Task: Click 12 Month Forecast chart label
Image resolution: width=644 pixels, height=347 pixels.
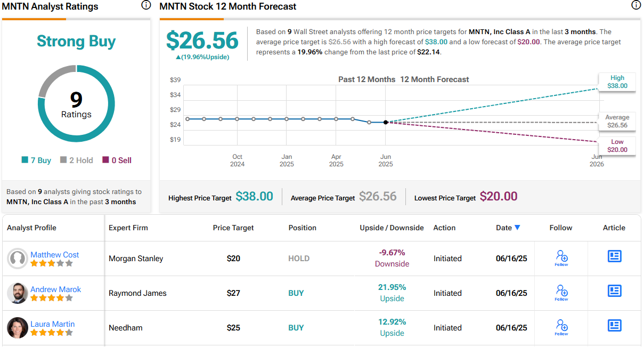Action: pyautogui.click(x=435, y=79)
